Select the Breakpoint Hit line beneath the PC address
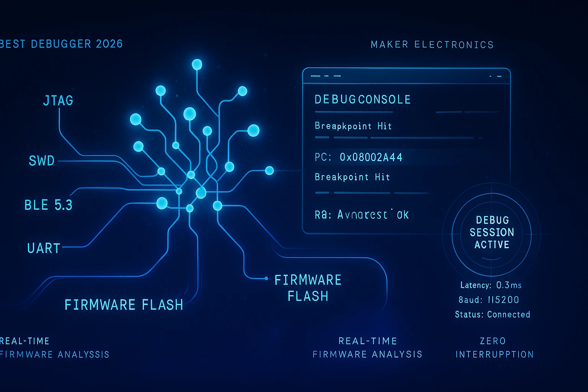 click(352, 177)
